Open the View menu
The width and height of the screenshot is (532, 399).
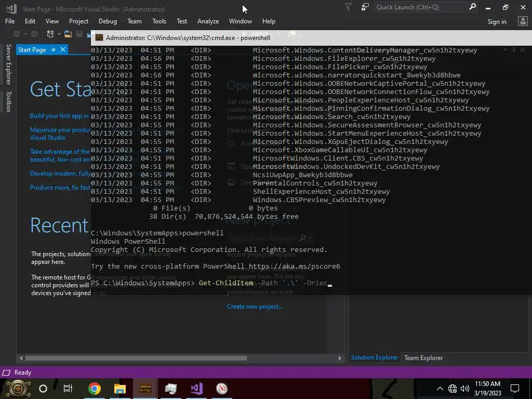pos(52,21)
